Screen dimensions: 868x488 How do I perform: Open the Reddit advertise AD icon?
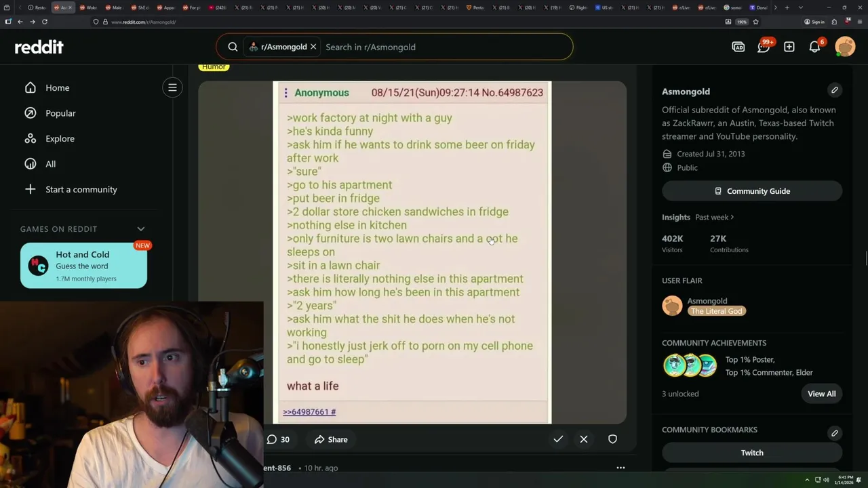[738, 47]
